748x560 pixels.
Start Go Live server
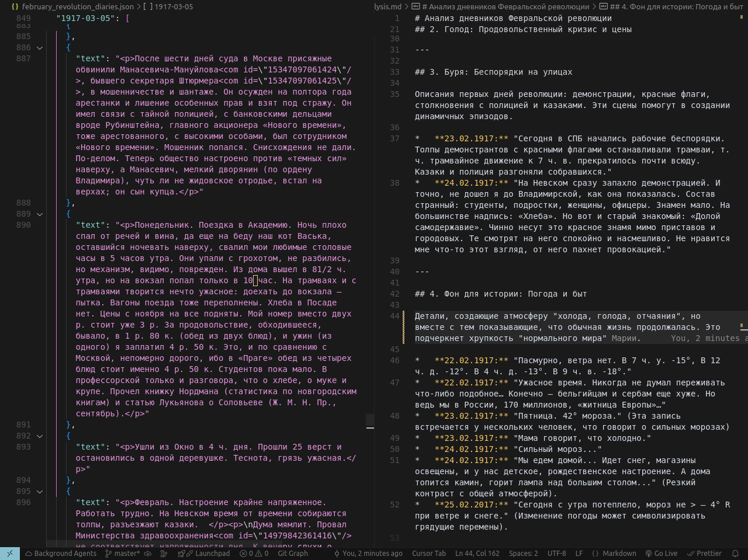point(662,554)
